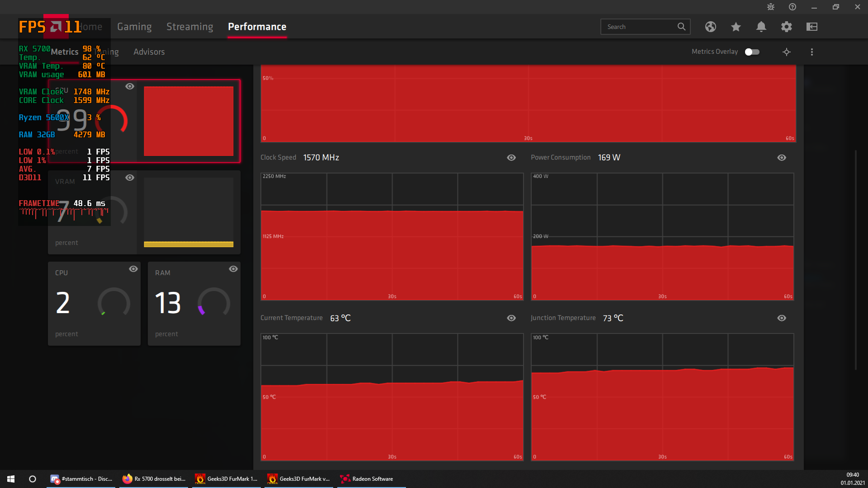Open notifications bell icon
868x488 pixels.
761,27
